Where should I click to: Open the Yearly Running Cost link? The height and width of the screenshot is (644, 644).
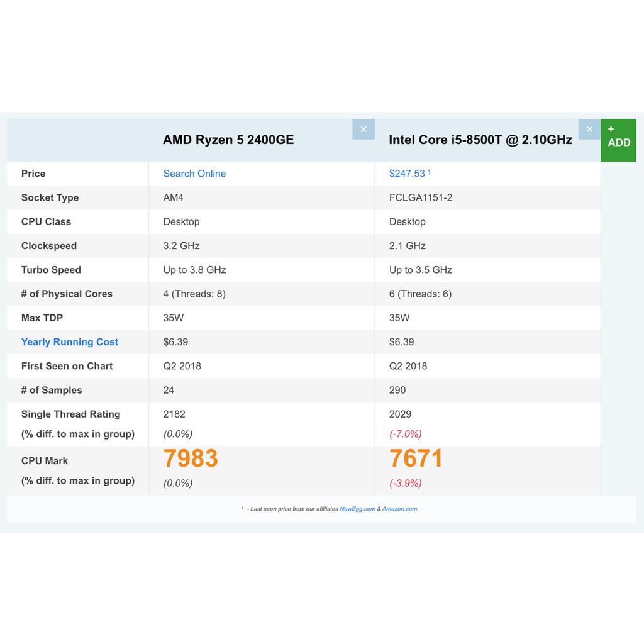[x=70, y=342]
